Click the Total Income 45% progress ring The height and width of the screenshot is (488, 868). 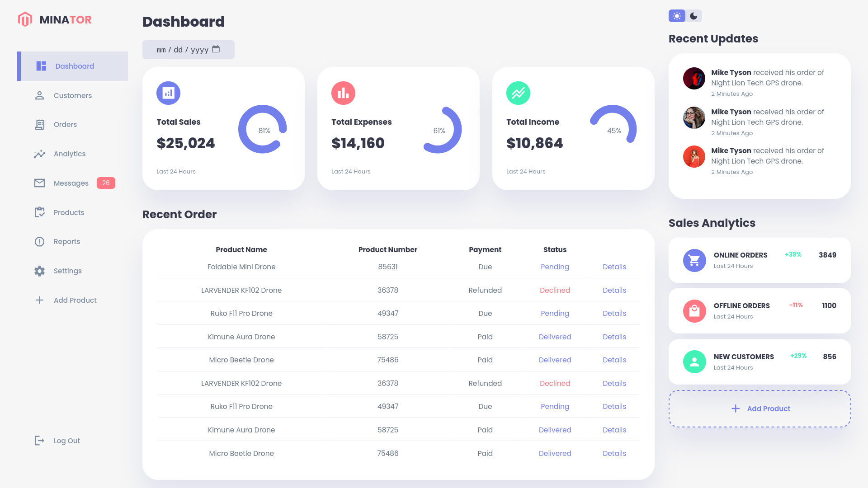click(x=613, y=124)
